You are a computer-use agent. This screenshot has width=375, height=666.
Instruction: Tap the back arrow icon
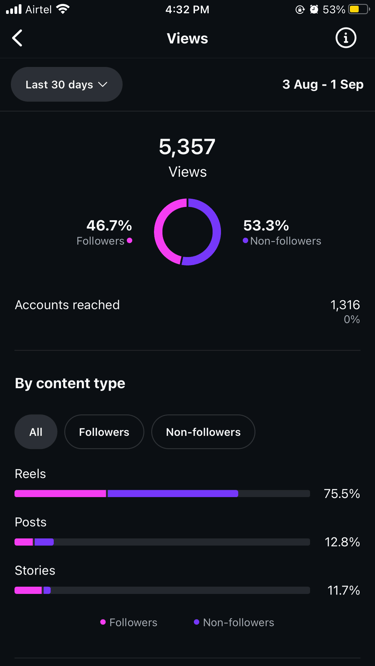point(17,38)
